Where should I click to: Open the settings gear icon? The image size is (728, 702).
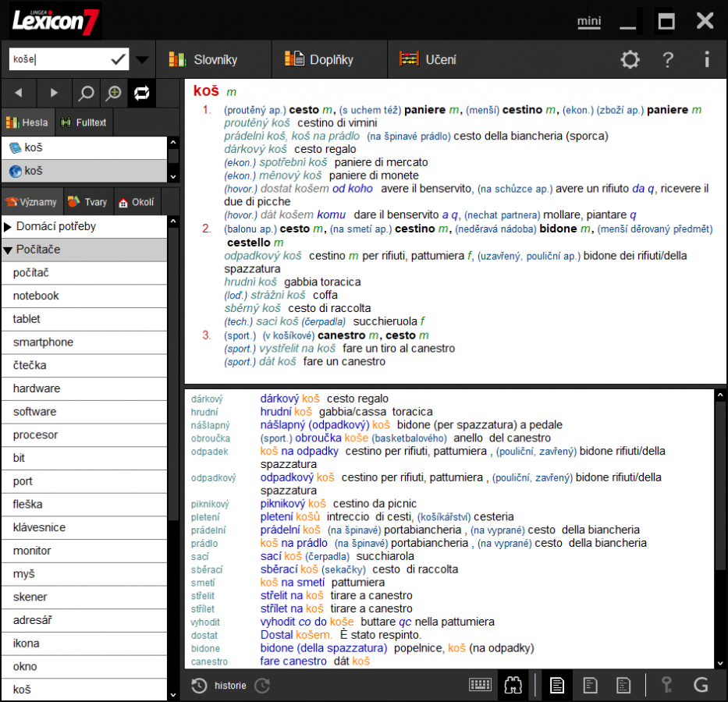(x=630, y=59)
